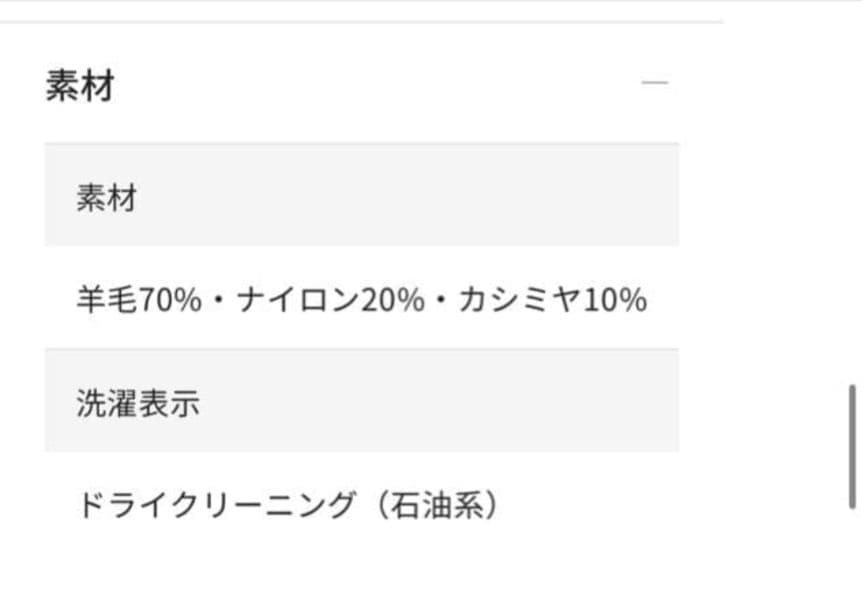Select the gray 素材 row label
This screenshot has width=864, height=596.
pyautogui.click(x=106, y=197)
